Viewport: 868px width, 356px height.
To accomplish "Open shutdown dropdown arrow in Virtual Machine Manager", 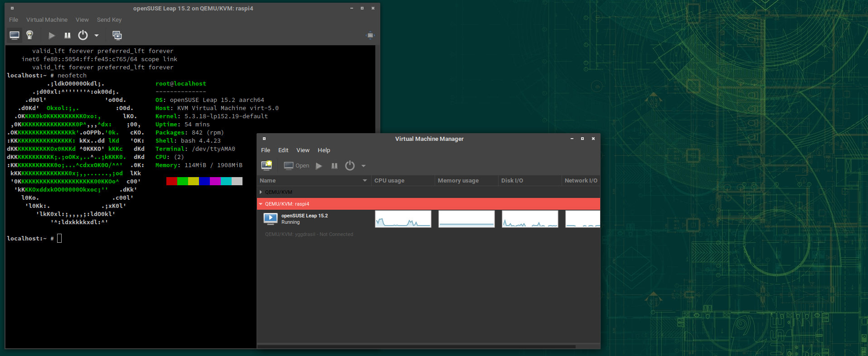I will 364,166.
